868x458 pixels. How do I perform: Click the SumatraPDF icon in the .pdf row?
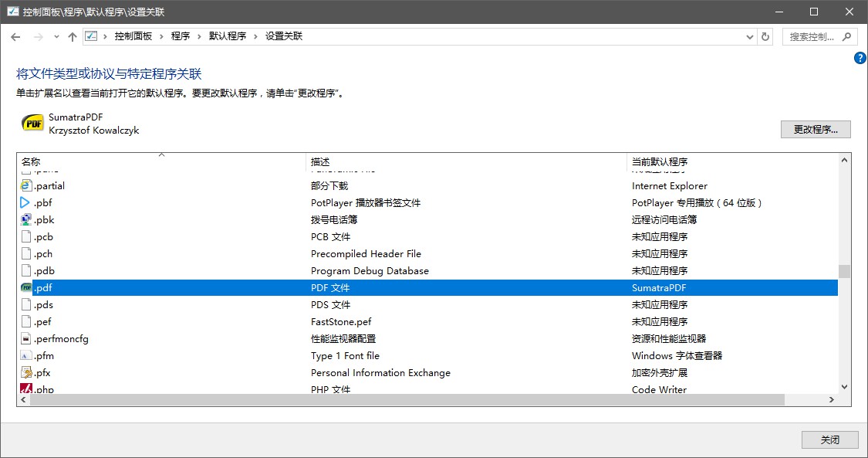[26, 288]
